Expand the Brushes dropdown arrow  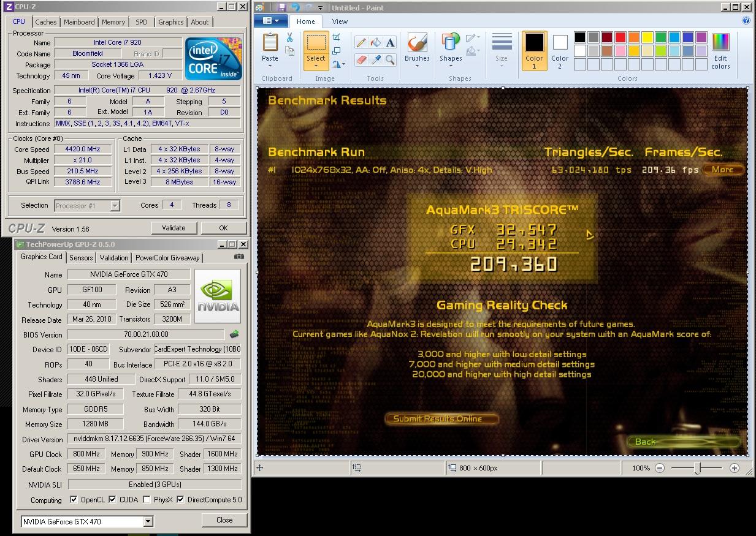pyautogui.click(x=417, y=66)
